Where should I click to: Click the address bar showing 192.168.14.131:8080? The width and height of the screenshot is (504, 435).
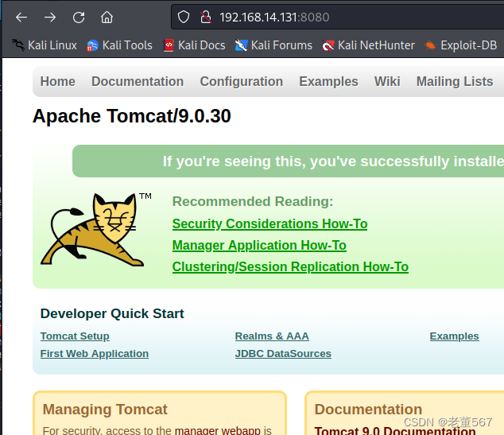click(338, 17)
